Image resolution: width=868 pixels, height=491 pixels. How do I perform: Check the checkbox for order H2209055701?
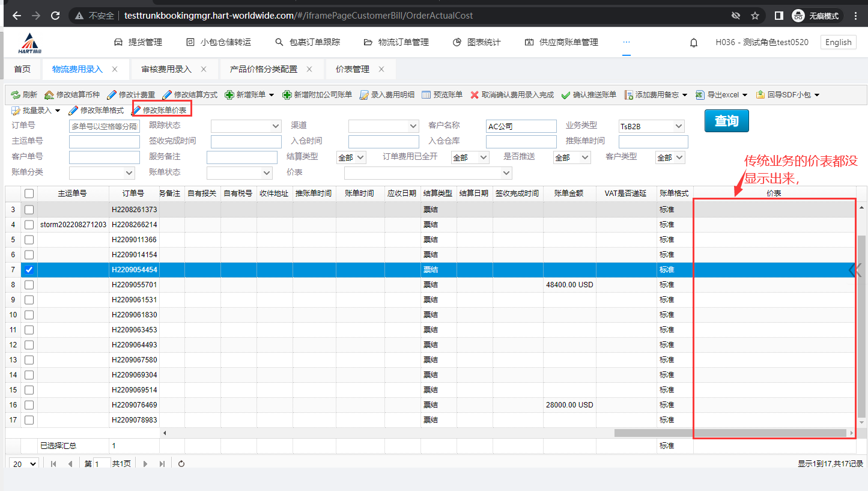pos(29,285)
